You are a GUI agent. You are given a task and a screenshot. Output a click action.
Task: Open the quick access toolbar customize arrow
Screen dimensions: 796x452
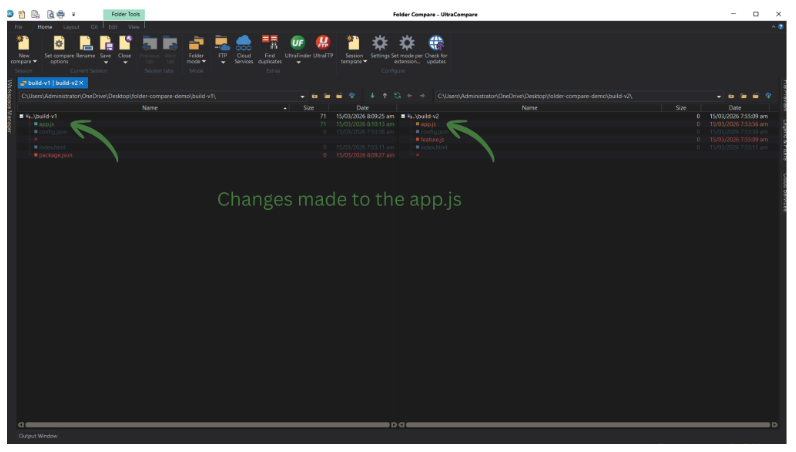pyautogui.click(x=74, y=14)
